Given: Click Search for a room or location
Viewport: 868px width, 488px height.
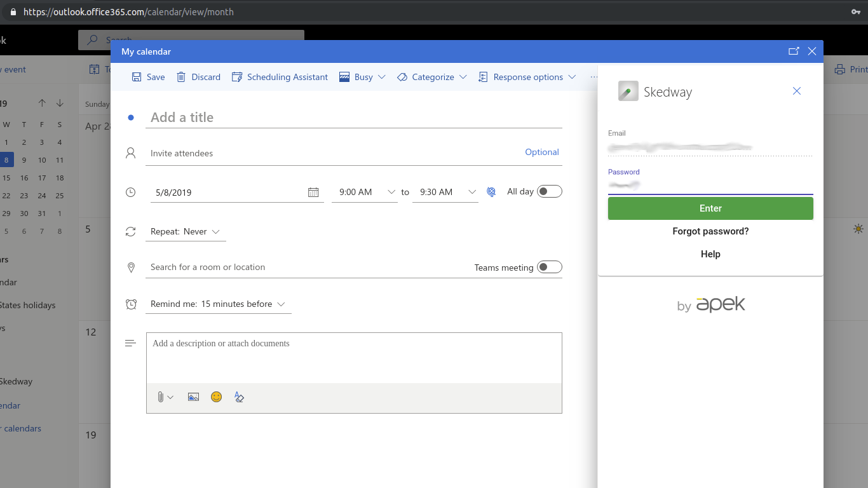Looking at the screenshot, I should tap(308, 267).
